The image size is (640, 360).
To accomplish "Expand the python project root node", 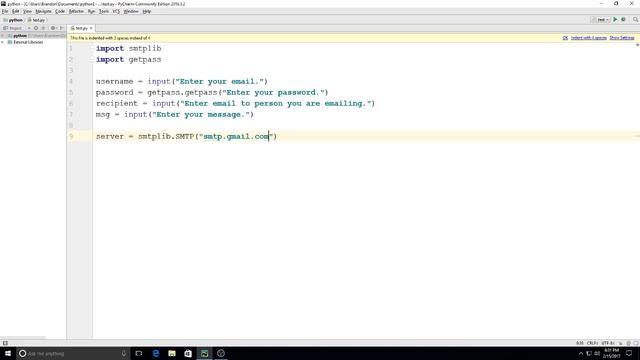I will tap(3, 36).
